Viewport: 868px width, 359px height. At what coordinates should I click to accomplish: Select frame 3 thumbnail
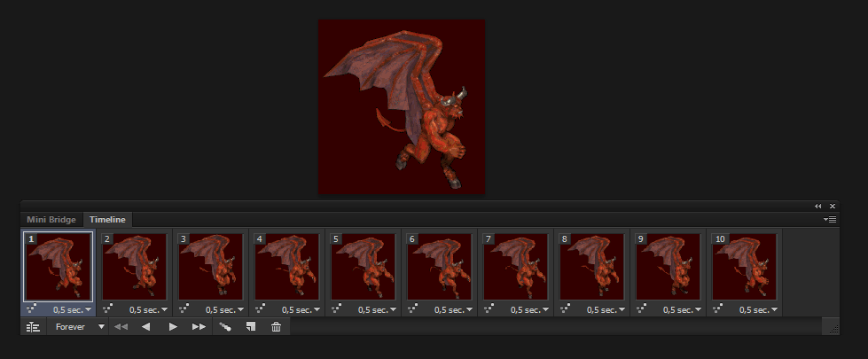pyautogui.click(x=211, y=267)
